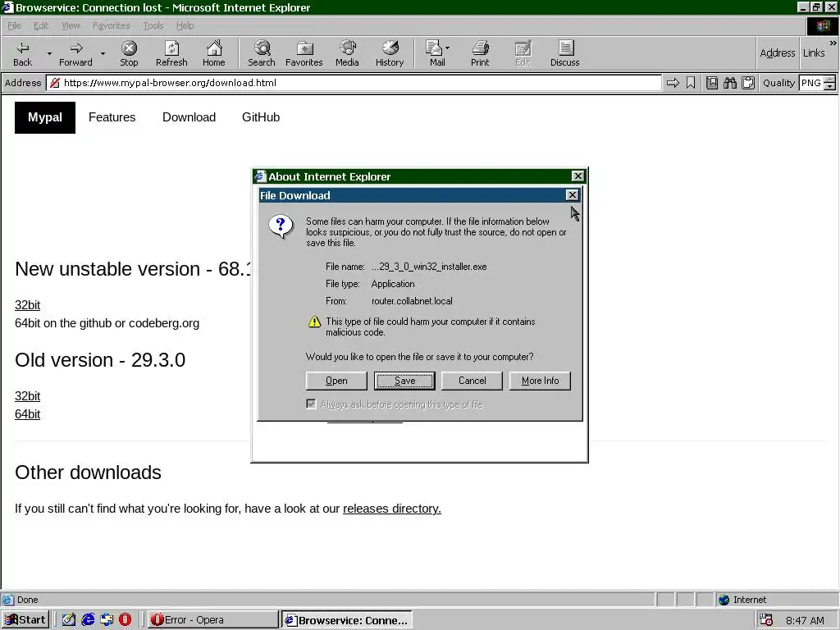840x630 pixels.
Task: Click the More Info button
Action: point(540,381)
